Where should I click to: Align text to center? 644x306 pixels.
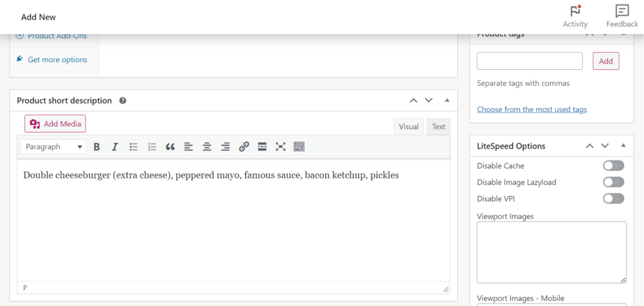(x=207, y=147)
